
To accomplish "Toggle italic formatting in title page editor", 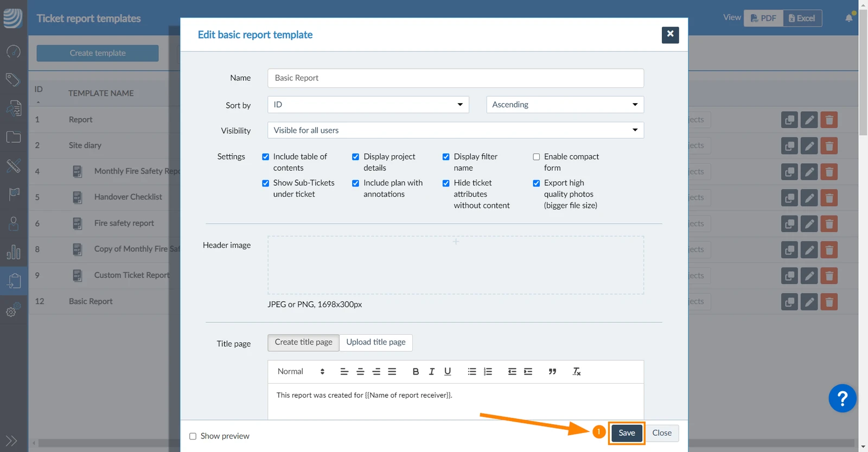I will coord(432,372).
